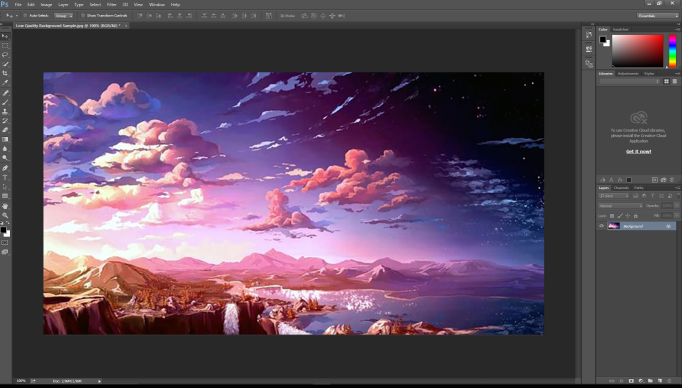Click the Get it now! link
Screen dimensions: 682x388
pyautogui.click(x=639, y=151)
